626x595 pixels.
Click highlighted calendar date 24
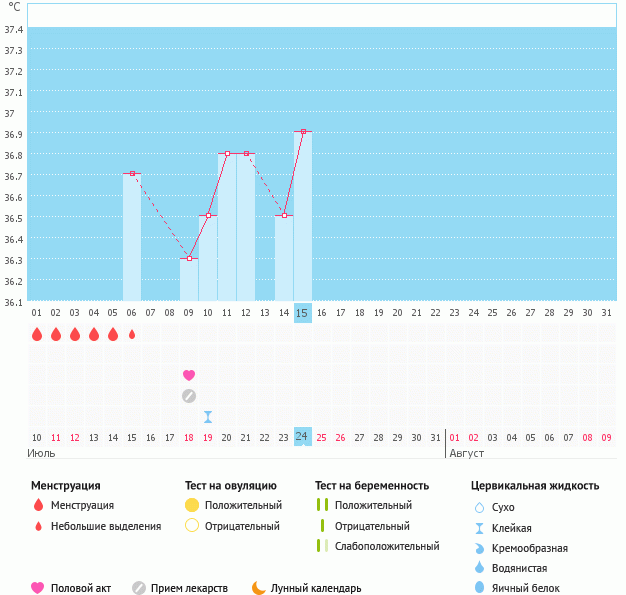303,436
